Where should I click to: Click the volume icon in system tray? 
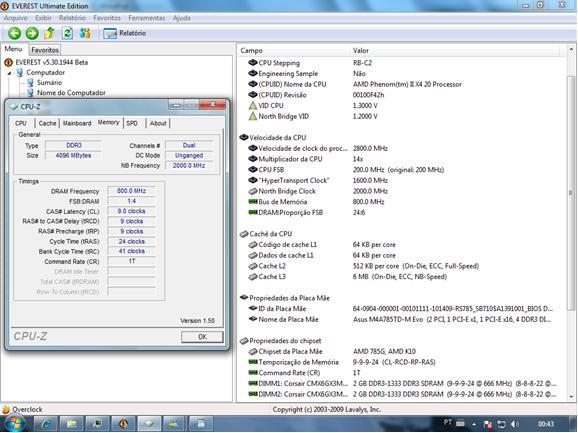coord(515,424)
